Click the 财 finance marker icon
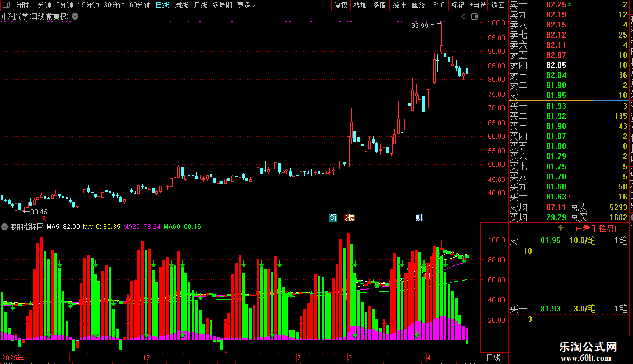Image resolution: width=633 pixels, height=364 pixels. click(419, 218)
